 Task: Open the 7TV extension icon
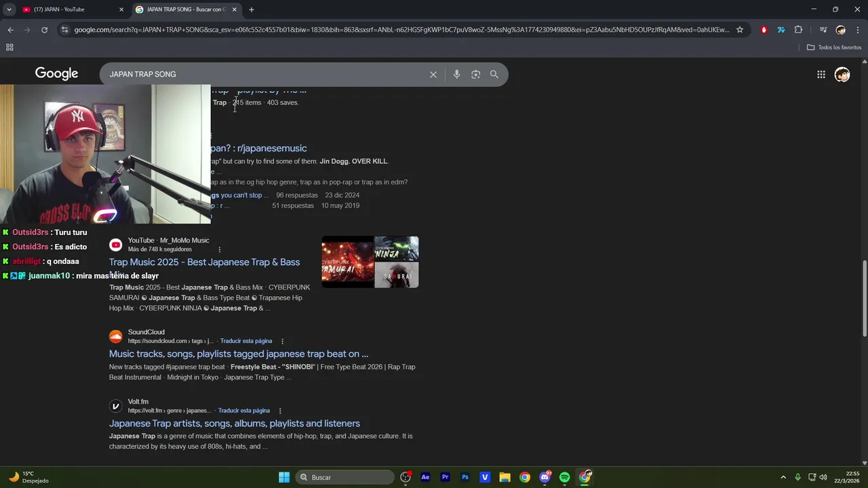tap(781, 30)
